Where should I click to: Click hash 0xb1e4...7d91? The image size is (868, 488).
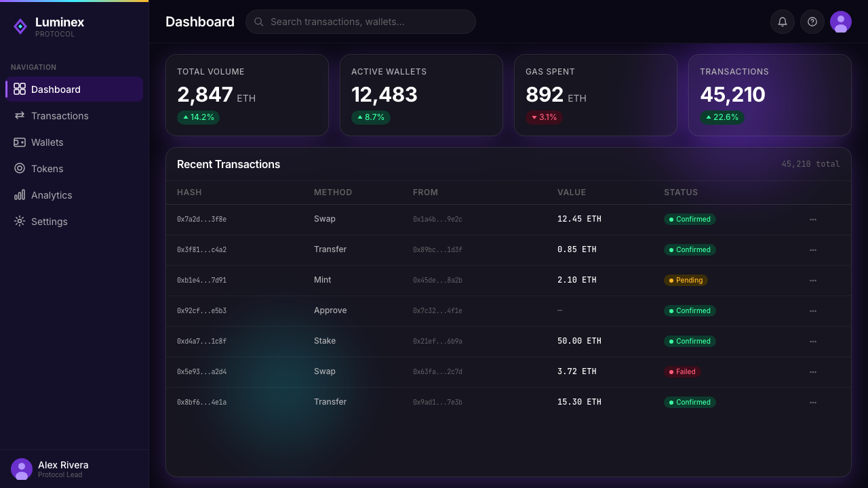tap(201, 281)
